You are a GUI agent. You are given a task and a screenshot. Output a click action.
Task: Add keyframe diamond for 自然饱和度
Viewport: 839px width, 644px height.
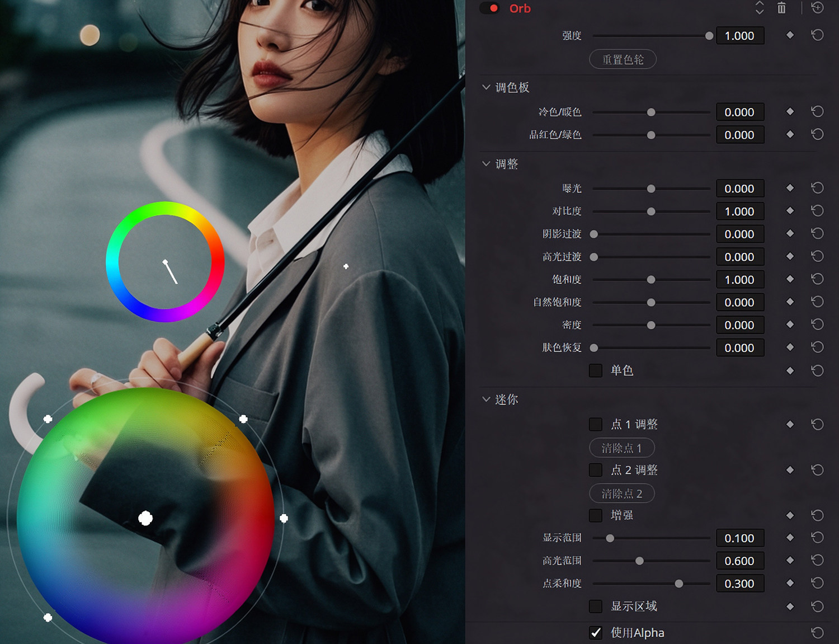(x=790, y=302)
